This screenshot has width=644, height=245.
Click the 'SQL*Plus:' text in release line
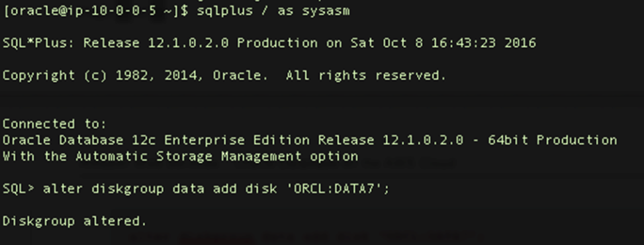click(x=39, y=43)
